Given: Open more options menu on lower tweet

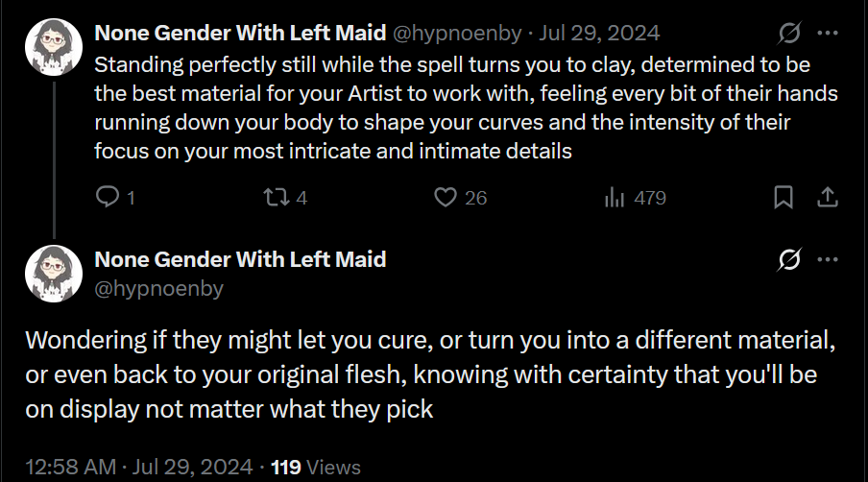Looking at the screenshot, I should pos(827,259).
